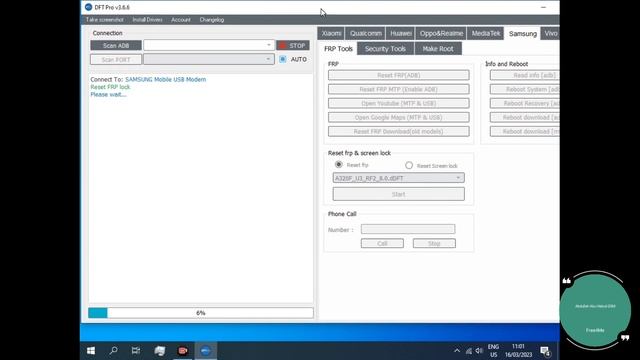
Task: Click the green circular webcam overlay
Action: point(595,310)
